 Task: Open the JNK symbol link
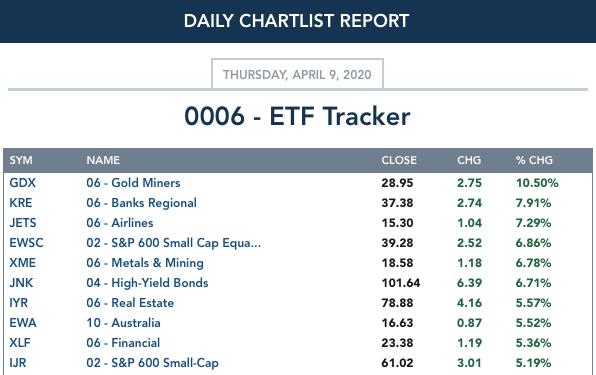(x=21, y=283)
